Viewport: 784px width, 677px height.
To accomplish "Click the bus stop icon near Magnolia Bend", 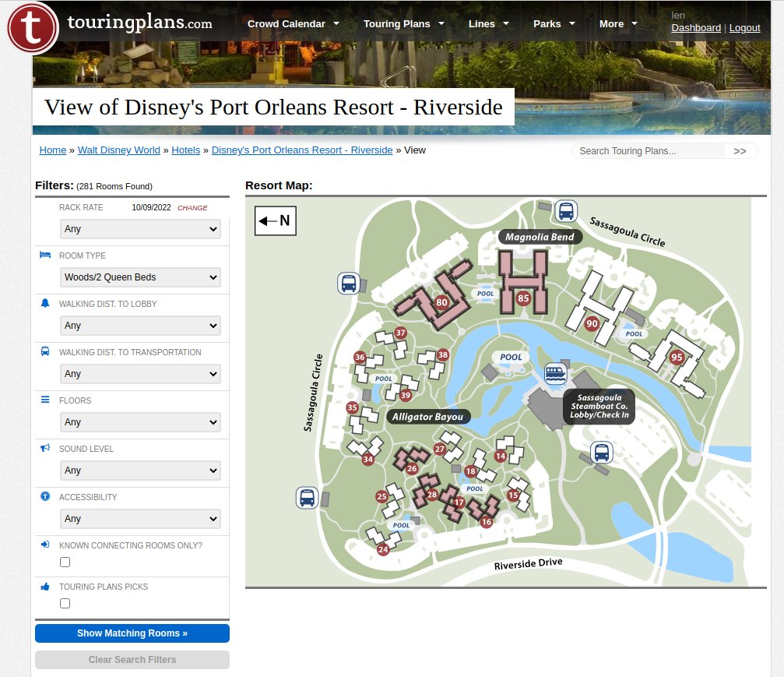I will point(566,211).
